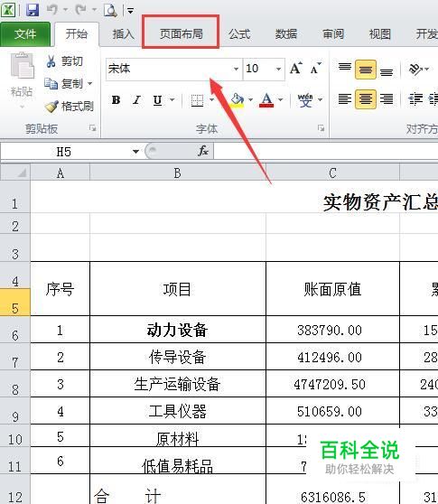
Task: Click the Top Align icon
Action: (345, 69)
